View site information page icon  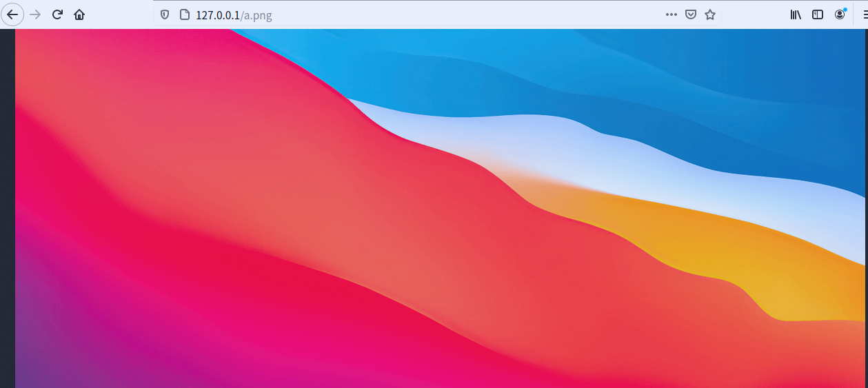point(184,14)
